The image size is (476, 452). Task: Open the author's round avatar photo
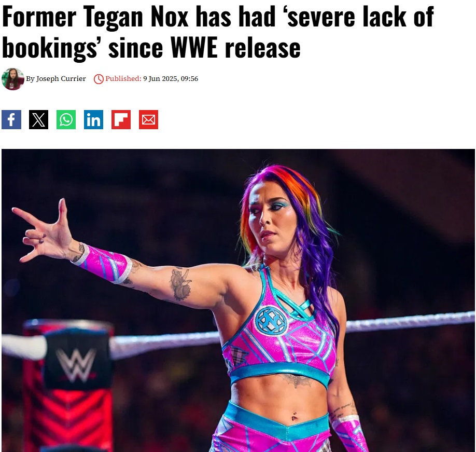tap(13, 79)
